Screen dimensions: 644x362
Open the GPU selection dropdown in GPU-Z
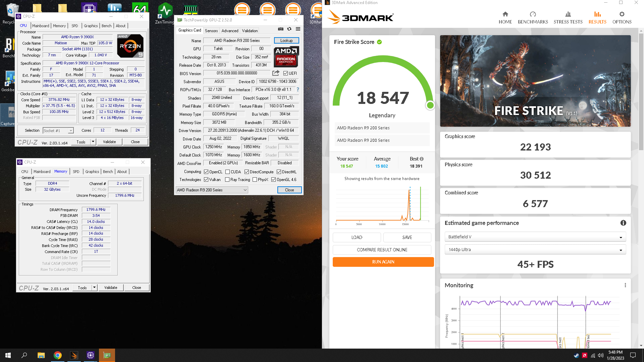click(x=212, y=190)
